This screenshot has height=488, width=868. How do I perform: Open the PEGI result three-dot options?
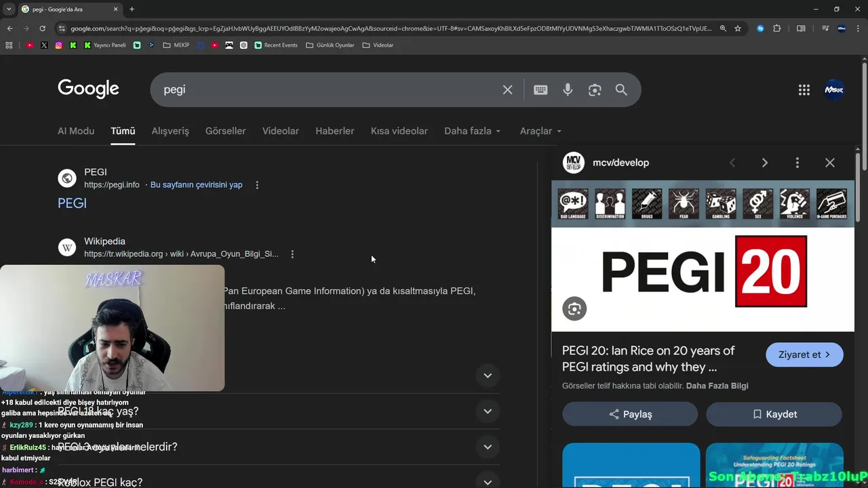click(x=257, y=185)
